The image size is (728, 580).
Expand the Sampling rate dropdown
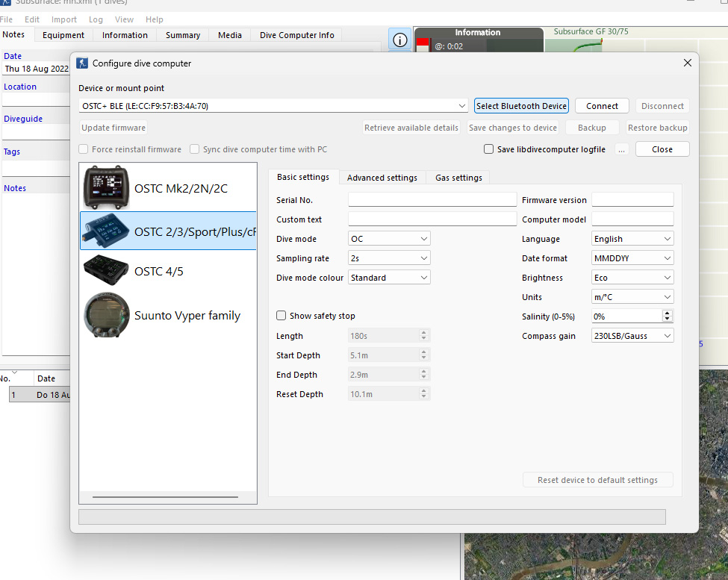[x=389, y=258]
